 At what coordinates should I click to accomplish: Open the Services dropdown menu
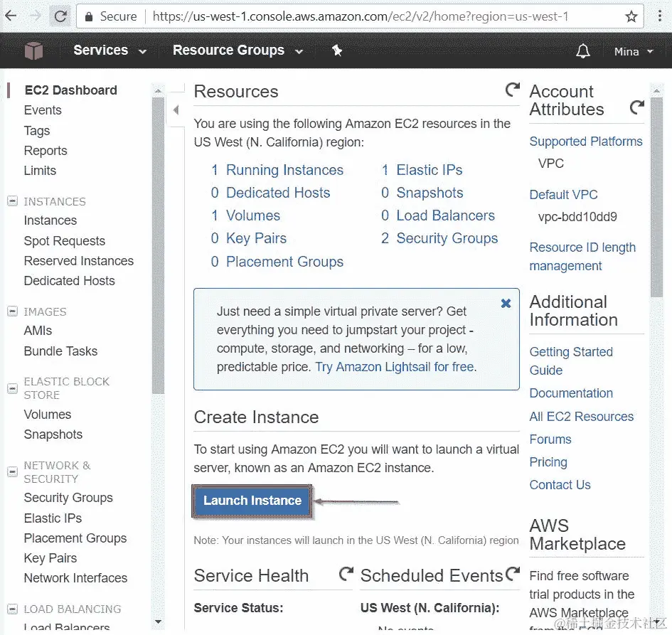[x=110, y=50]
